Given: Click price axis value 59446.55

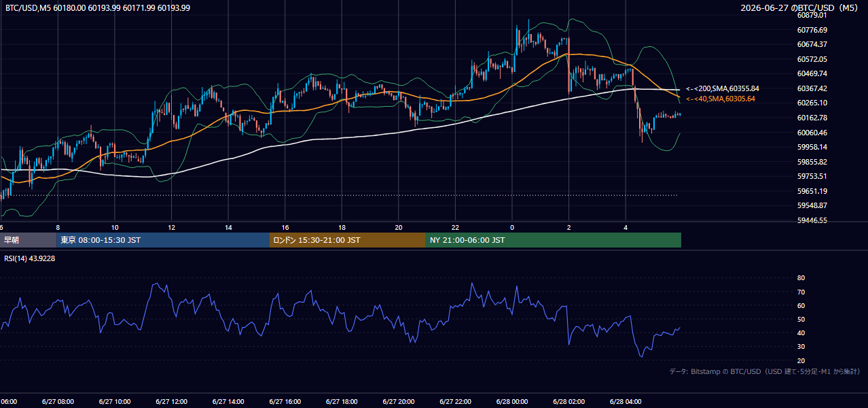Looking at the screenshot, I should (812, 220).
